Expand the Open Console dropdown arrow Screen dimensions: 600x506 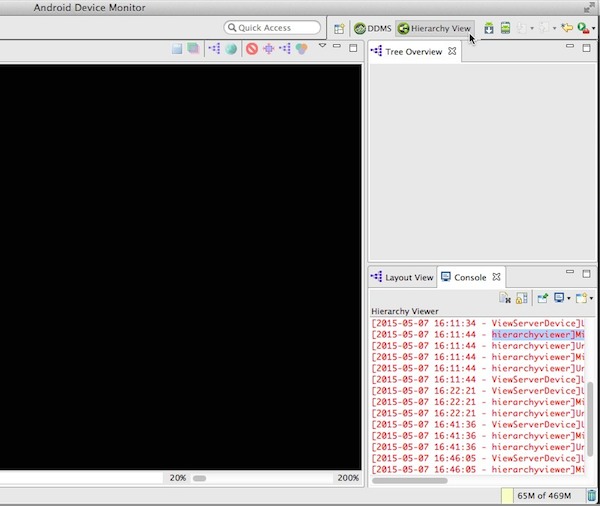click(x=592, y=297)
